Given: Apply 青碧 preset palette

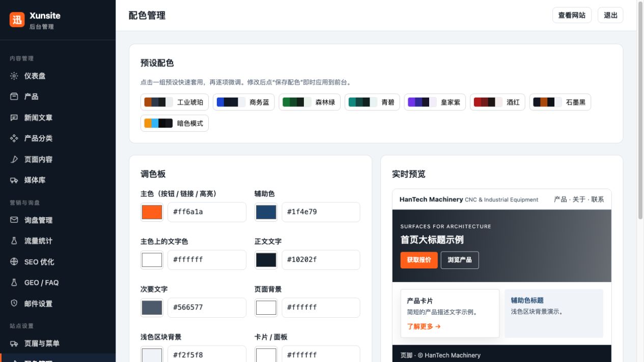Looking at the screenshot, I should pos(372,102).
